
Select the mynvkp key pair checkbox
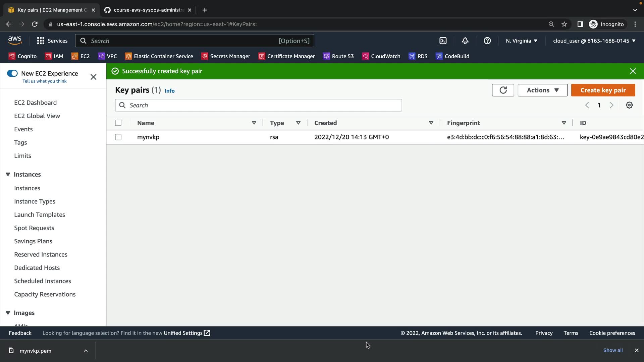click(118, 137)
